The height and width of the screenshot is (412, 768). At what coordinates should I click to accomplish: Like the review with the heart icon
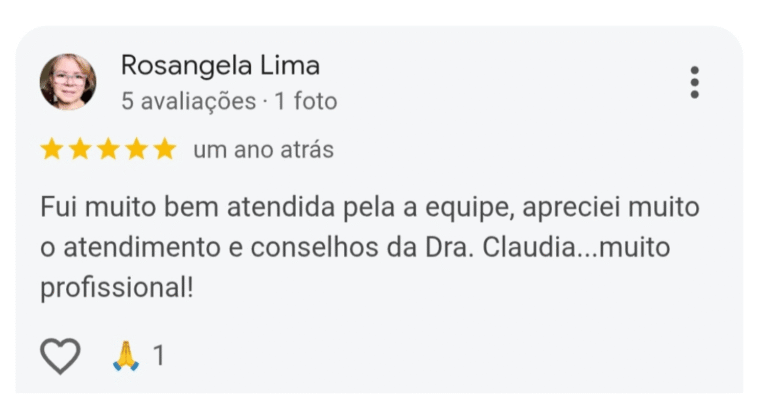pyautogui.click(x=59, y=356)
